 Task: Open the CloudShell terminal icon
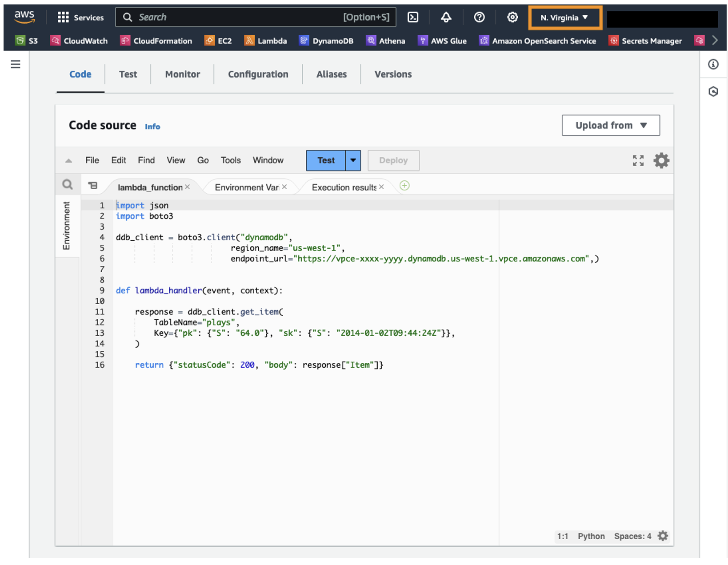point(413,17)
